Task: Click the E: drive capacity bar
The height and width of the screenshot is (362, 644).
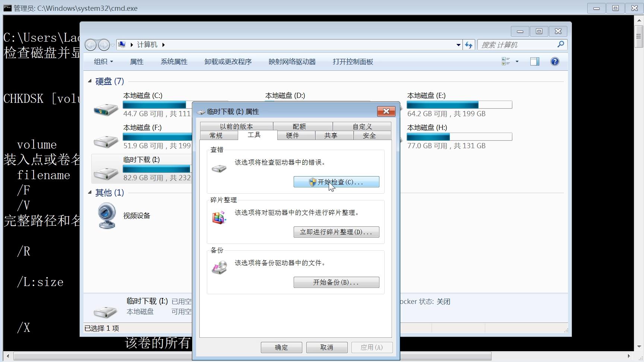Action: pos(459,105)
